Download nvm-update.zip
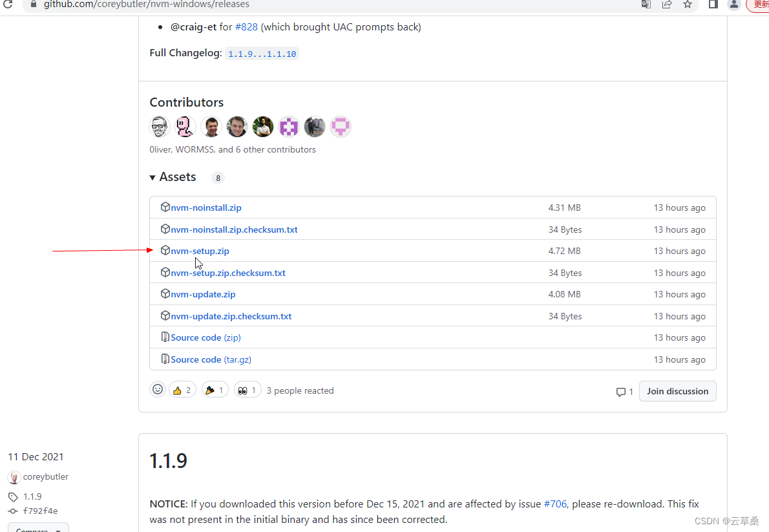The height and width of the screenshot is (532, 769). [x=203, y=295]
